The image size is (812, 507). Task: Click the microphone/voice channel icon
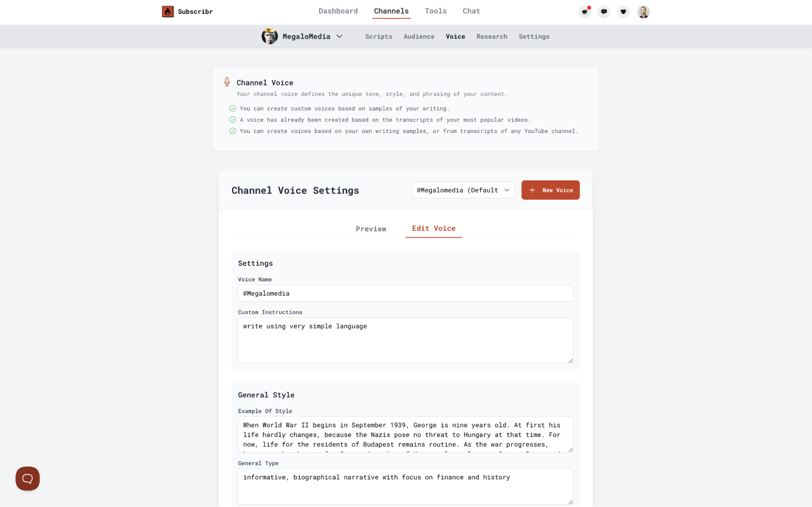tap(227, 82)
